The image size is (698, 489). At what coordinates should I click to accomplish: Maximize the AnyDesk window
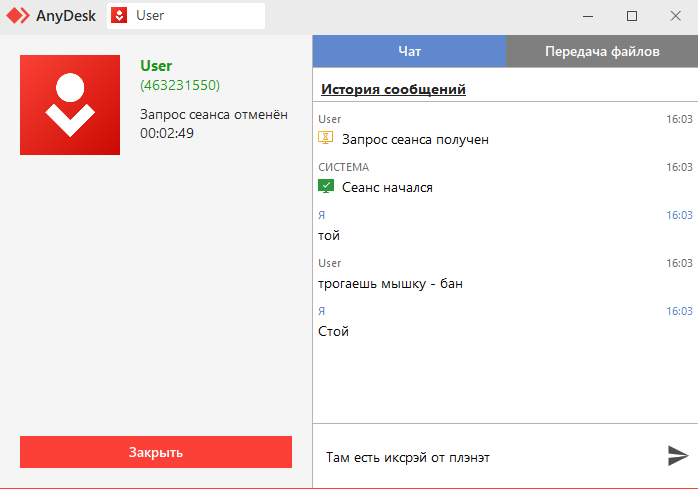click(x=632, y=16)
